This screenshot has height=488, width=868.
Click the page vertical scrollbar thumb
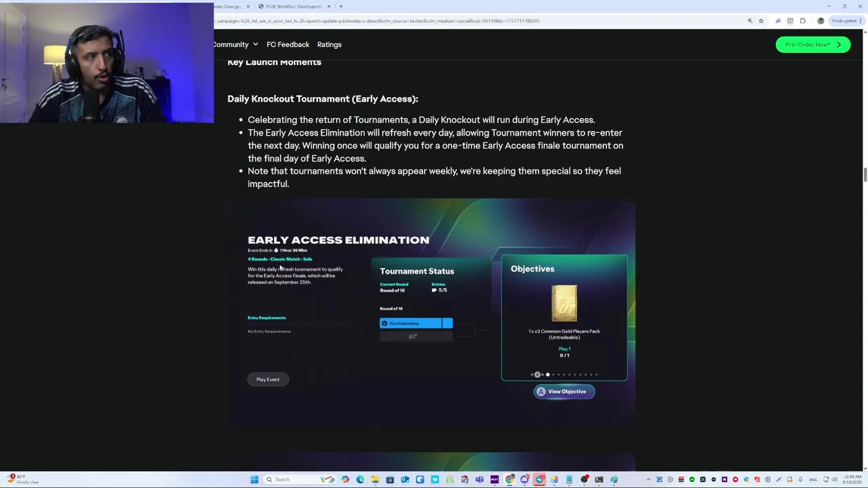pos(865,174)
